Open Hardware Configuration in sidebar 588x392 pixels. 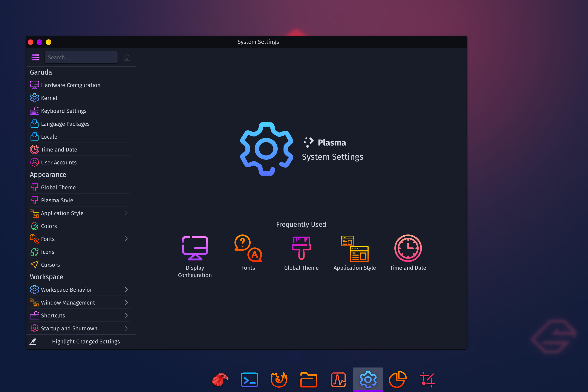click(x=80, y=85)
